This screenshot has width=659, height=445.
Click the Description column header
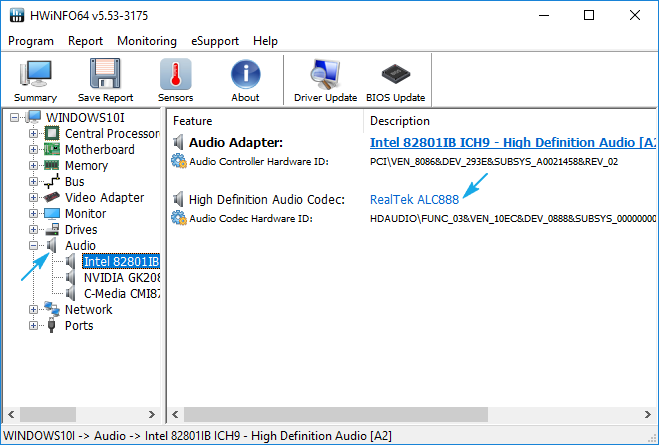tap(400, 121)
